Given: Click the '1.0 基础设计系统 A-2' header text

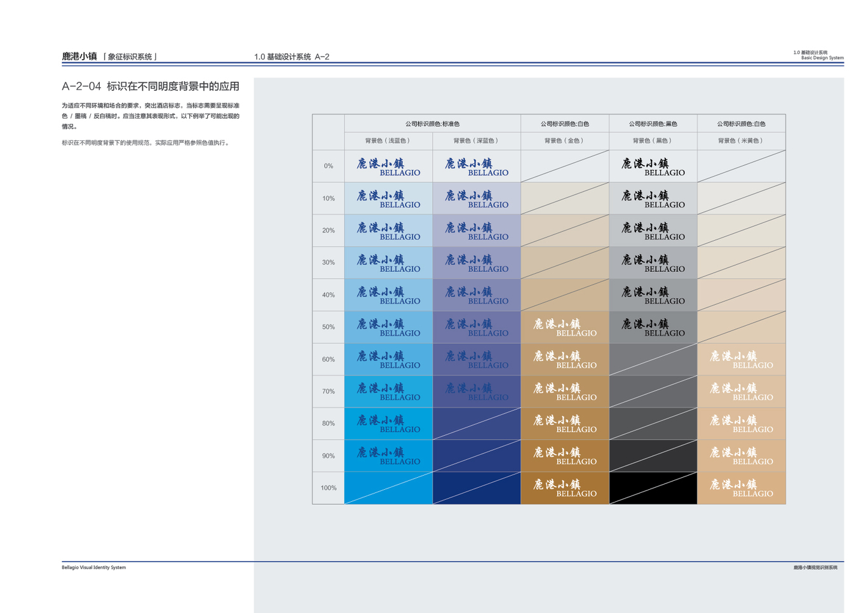Looking at the screenshot, I should (292, 57).
